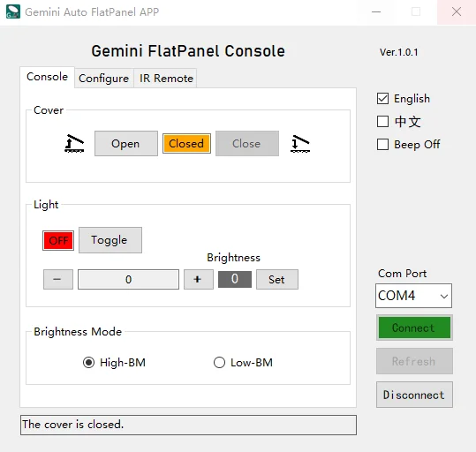
Task: Click the dark current brightness readout
Action: coord(235,279)
